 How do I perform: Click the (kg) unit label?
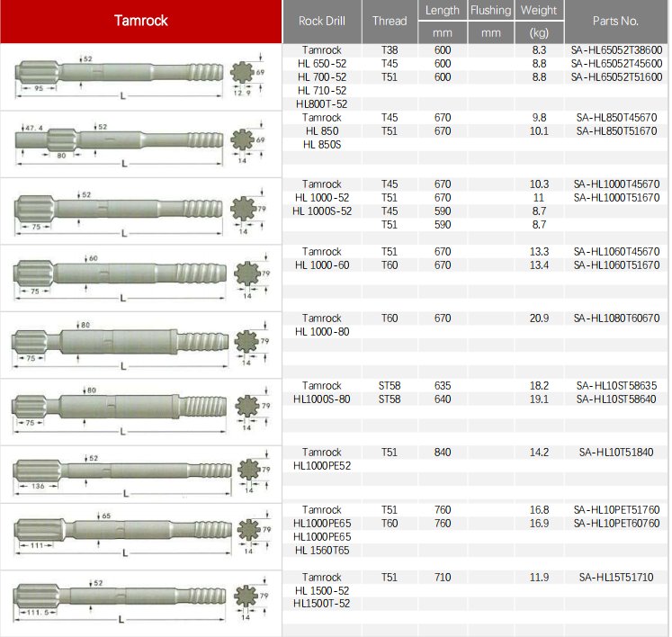tap(539, 33)
